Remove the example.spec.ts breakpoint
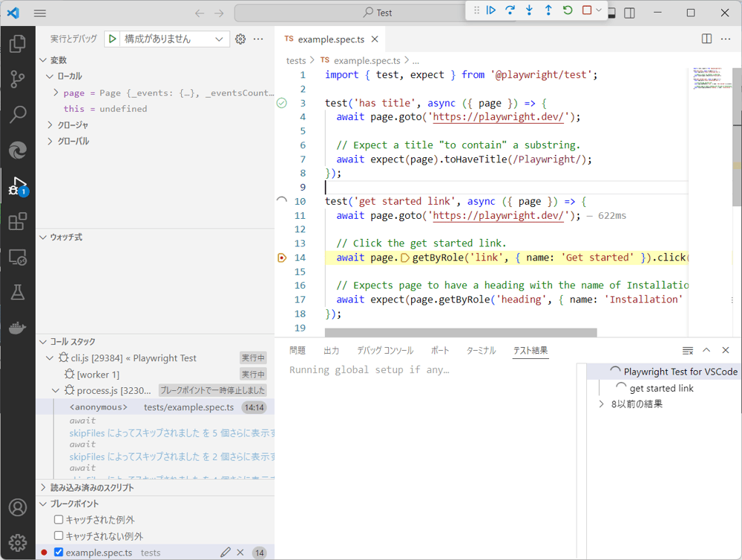The image size is (742, 560). pyautogui.click(x=240, y=552)
